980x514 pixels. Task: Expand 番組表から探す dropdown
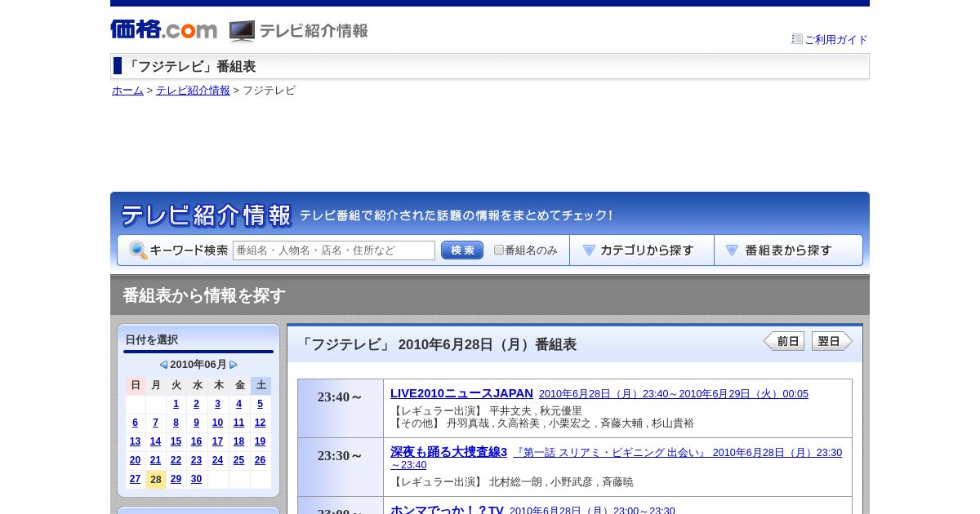coord(788,250)
